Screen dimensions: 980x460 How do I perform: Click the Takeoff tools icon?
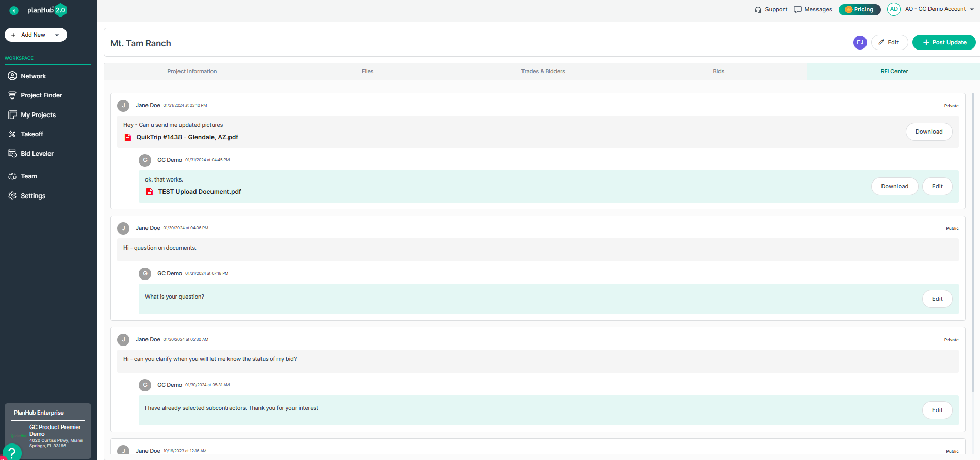coord(12,134)
